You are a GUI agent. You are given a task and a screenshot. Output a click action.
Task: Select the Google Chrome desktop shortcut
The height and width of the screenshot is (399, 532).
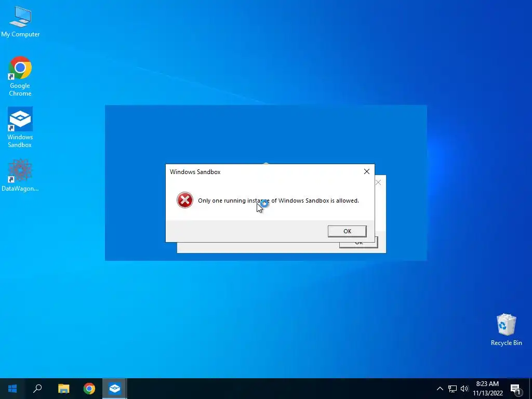click(x=20, y=76)
